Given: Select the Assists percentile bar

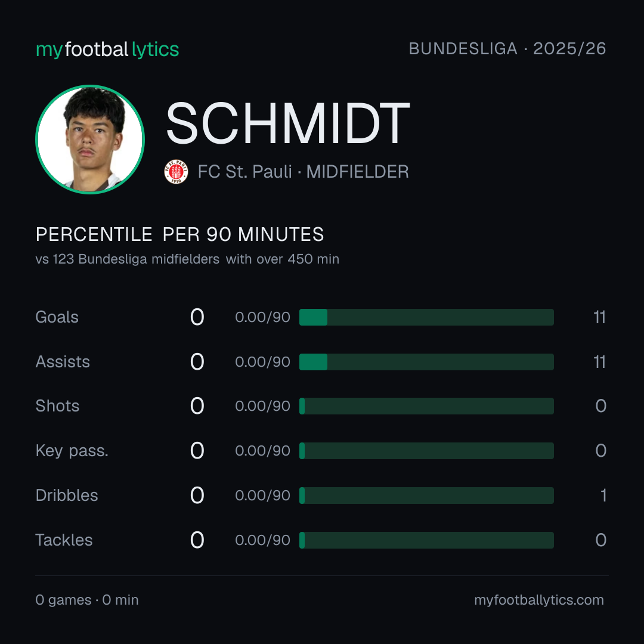Looking at the screenshot, I should tap(426, 362).
